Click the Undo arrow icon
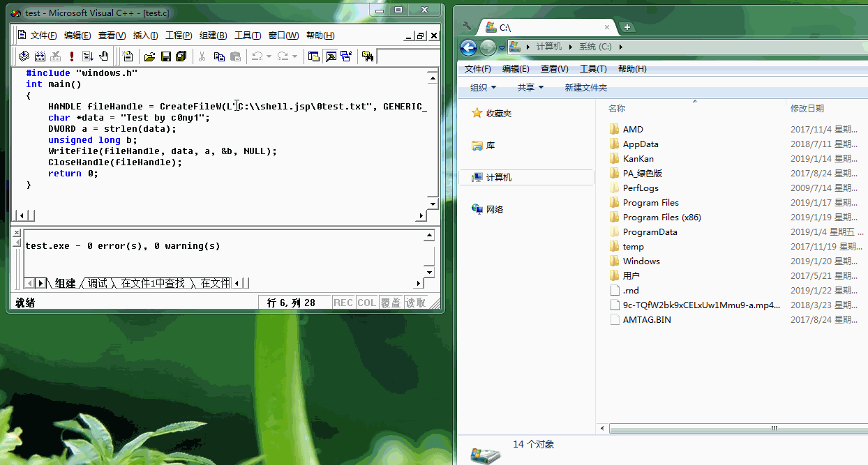Viewport: 868px width, 465px height. click(x=257, y=56)
